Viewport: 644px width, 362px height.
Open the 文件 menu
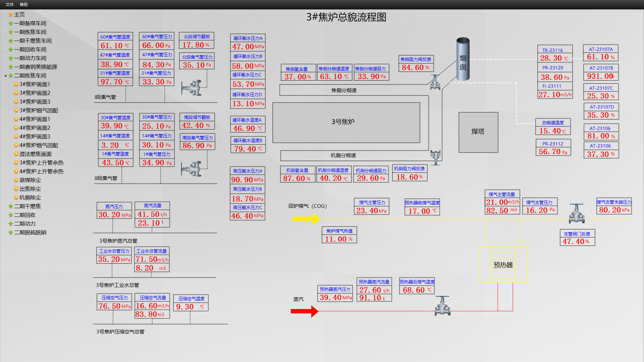(x=10, y=4)
